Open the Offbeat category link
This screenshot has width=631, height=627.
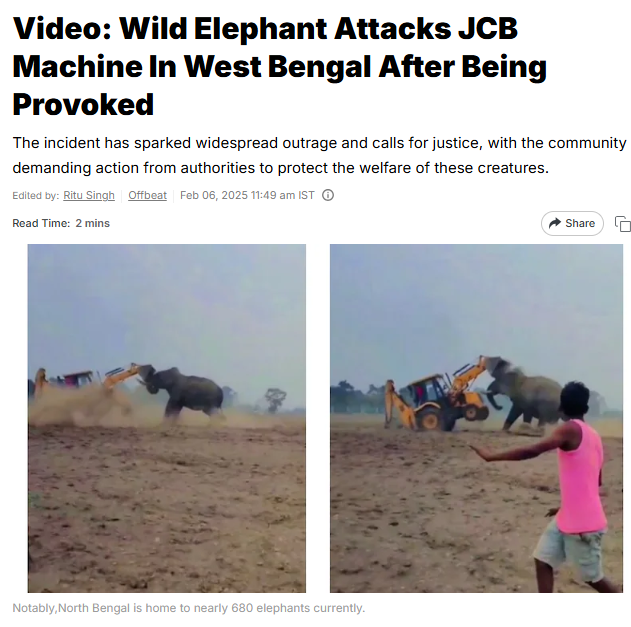pyautogui.click(x=147, y=195)
